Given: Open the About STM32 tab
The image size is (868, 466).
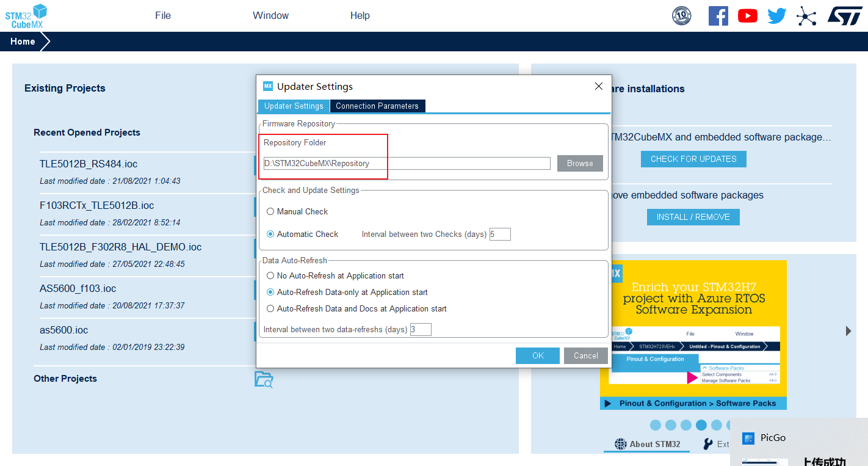Looking at the screenshot, I should coord(648,444).
